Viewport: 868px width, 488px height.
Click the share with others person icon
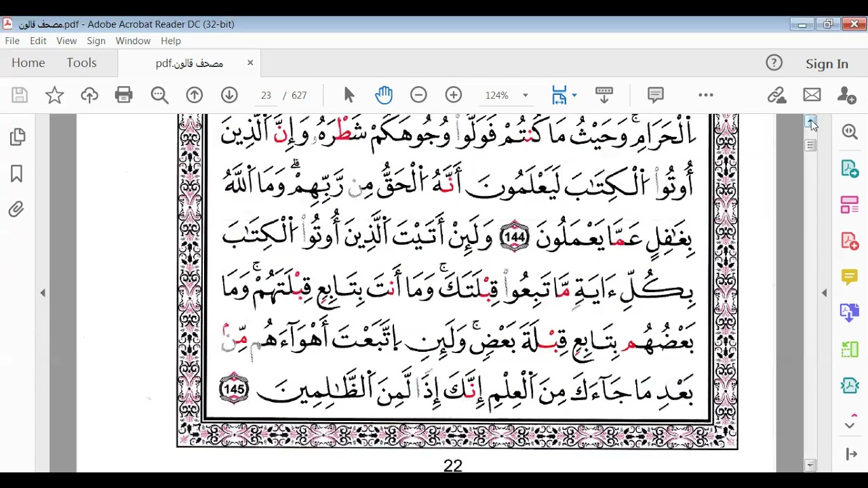click(x=846, y=95)
